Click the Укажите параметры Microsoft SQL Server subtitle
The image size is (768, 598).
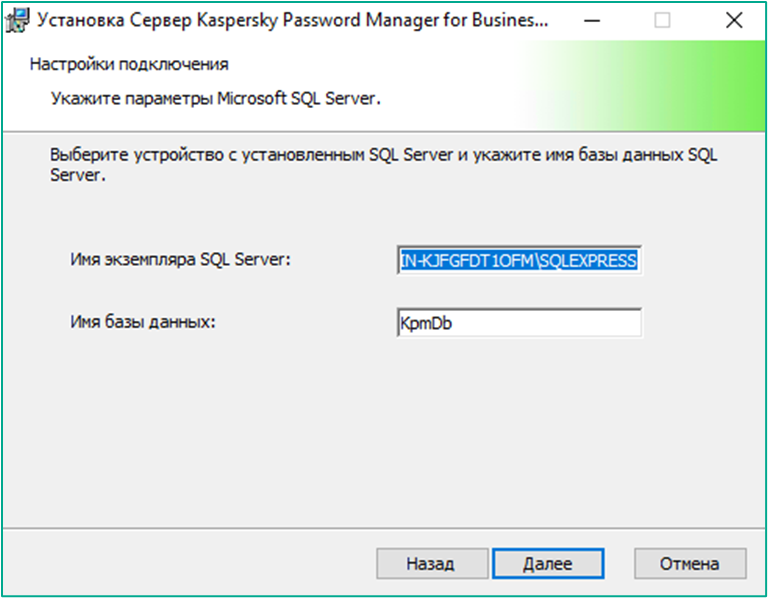click(x=216, y=98)
